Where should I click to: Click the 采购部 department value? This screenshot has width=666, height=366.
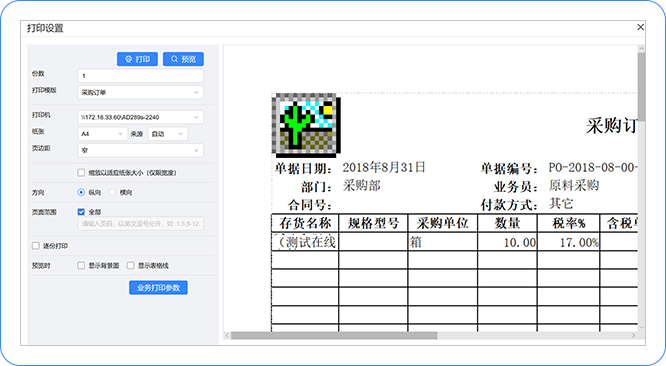tap(361, 186)
